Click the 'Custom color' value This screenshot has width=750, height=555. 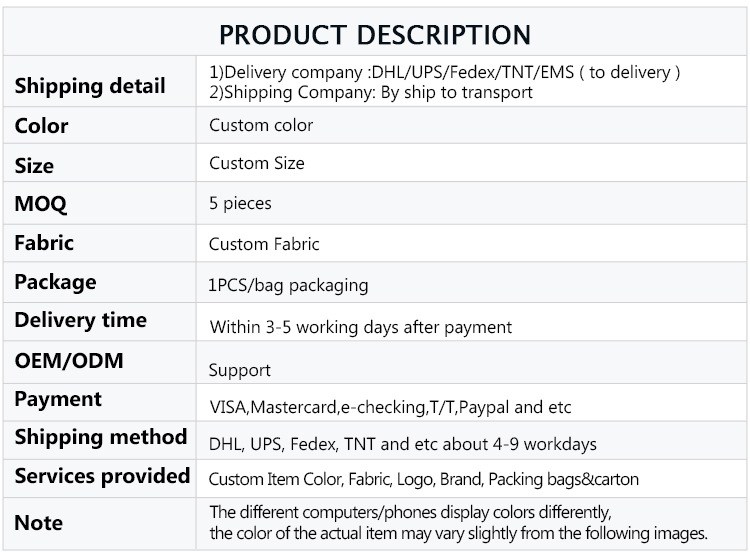click(260, 126)
